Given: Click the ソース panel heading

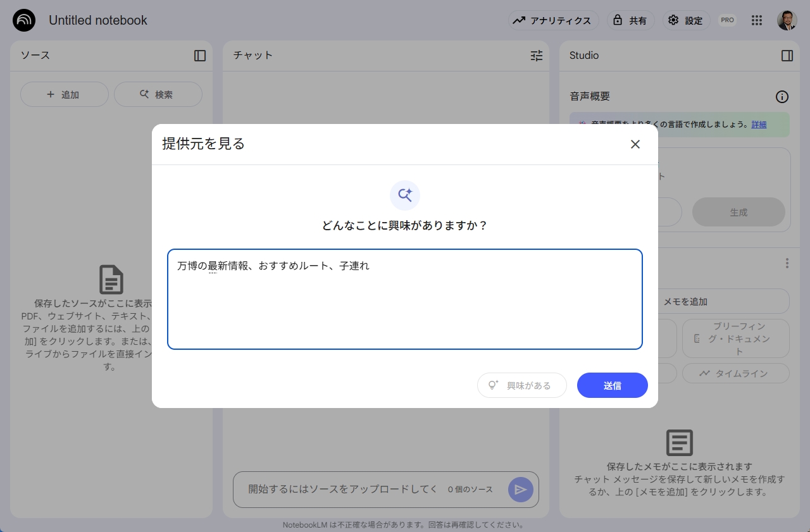Looking at the screenshot, I should pyautogui.click(x=35, y=55).
